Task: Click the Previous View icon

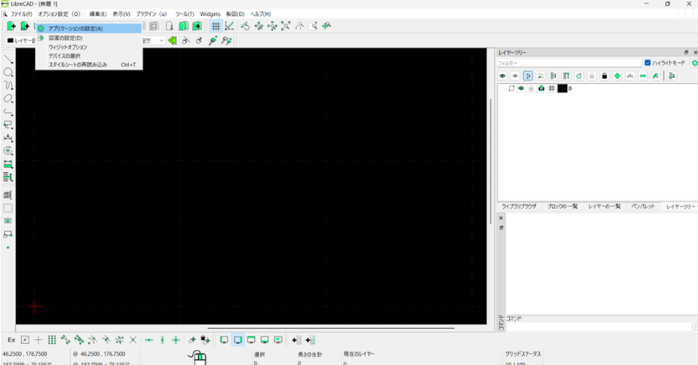Action: point(300,26)
